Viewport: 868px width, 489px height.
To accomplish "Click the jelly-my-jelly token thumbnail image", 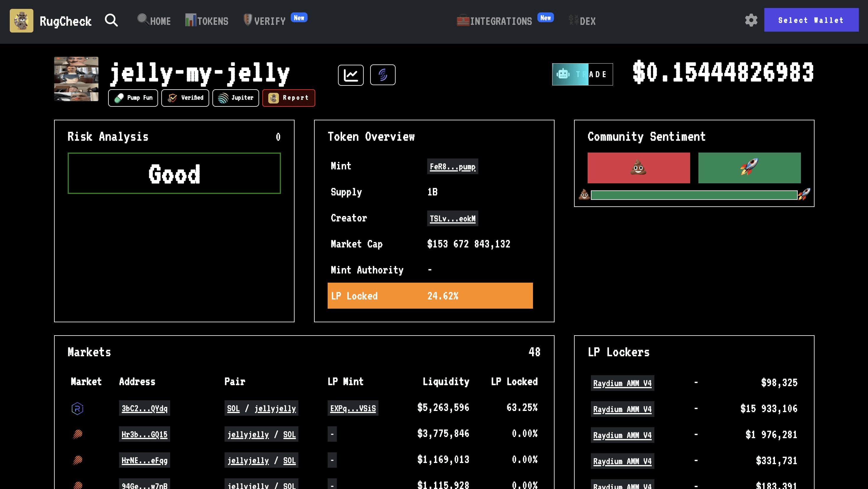I will click(76, 79).
